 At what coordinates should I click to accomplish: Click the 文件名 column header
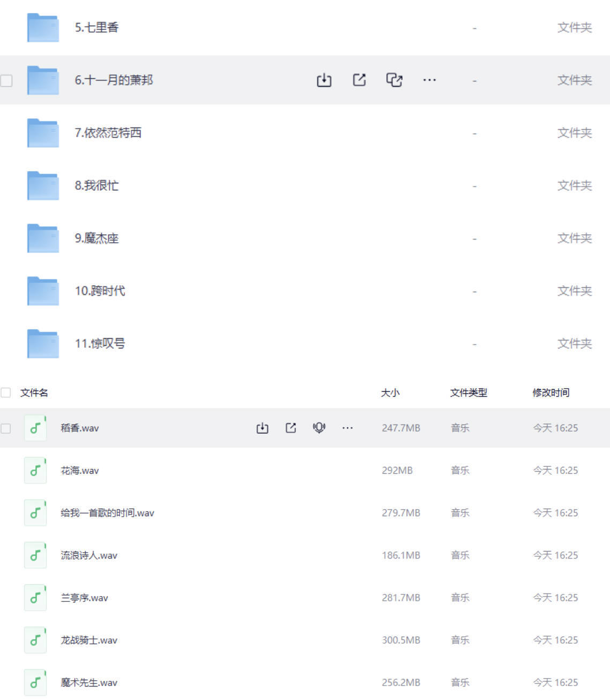[x=34, y=392]
